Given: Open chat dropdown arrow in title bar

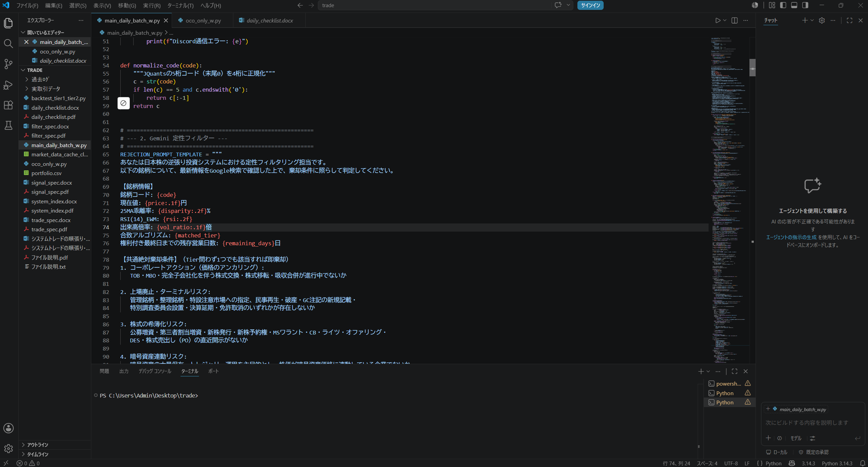Looking at the screenshot, I should pos(568,5).
